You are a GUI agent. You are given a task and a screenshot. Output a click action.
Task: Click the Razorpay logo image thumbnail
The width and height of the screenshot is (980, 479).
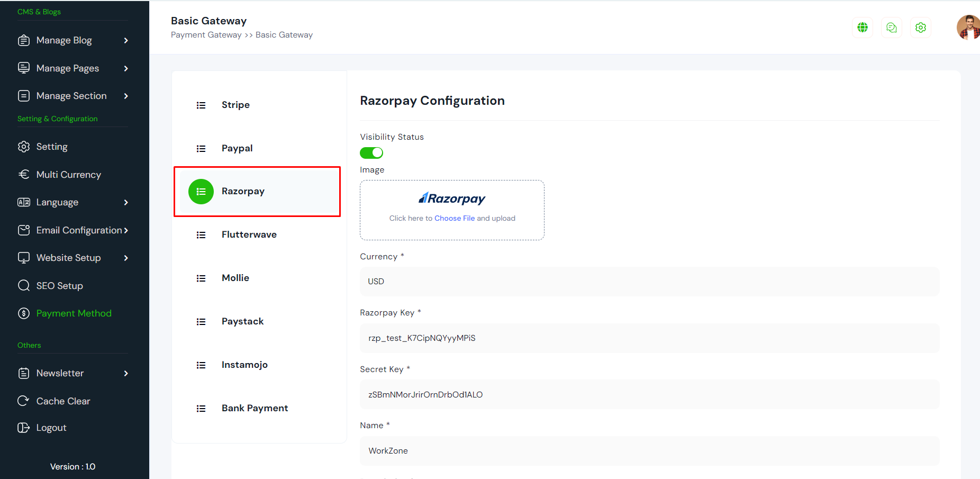[x=452, y=198]
